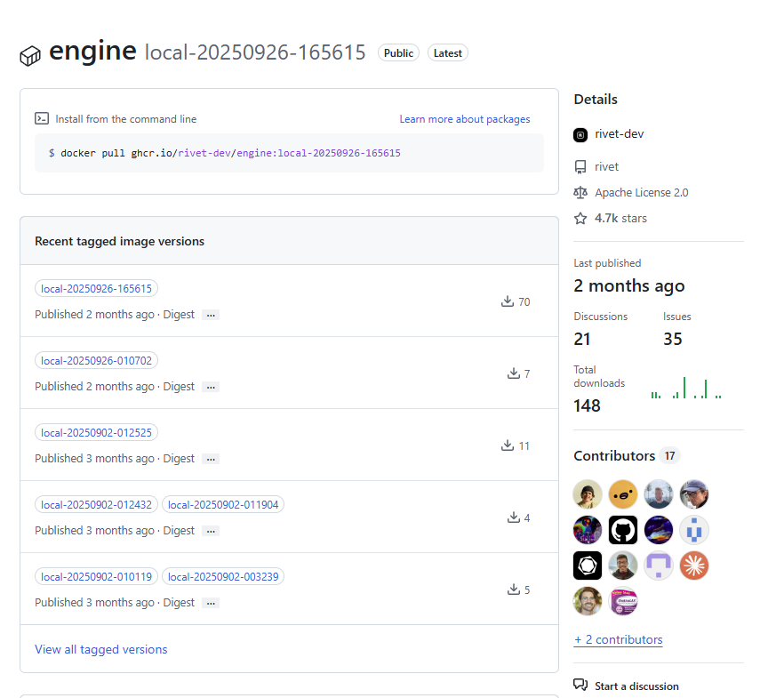
Task: Click the Discussions count 21
Action: coord(582,339)
